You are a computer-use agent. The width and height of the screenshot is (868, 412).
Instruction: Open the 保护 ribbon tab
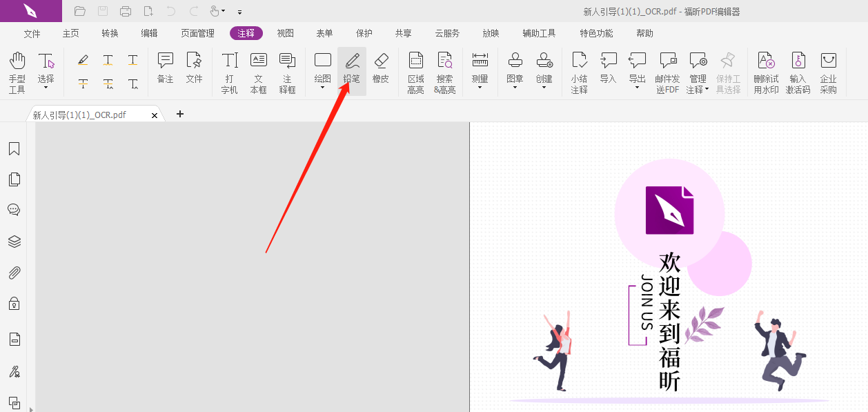click(364, 32)
